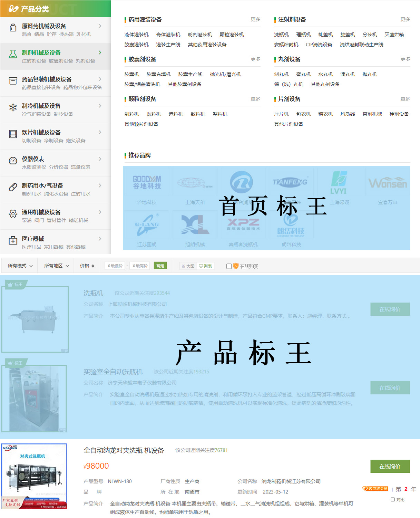The width and height of the screenshot is (420, 518).
Task: Sort results by 价格
Action: click(87, 266)
